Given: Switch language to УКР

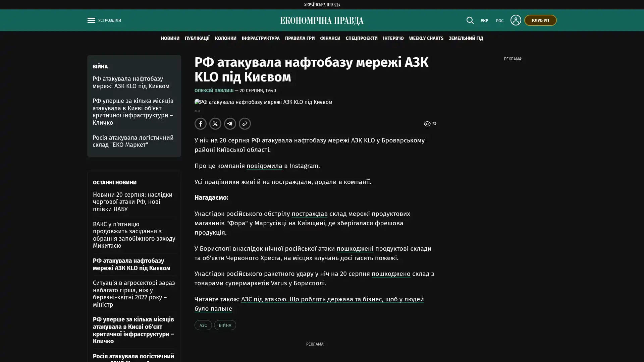Looking at the screenshot, I should click(484, 21).
